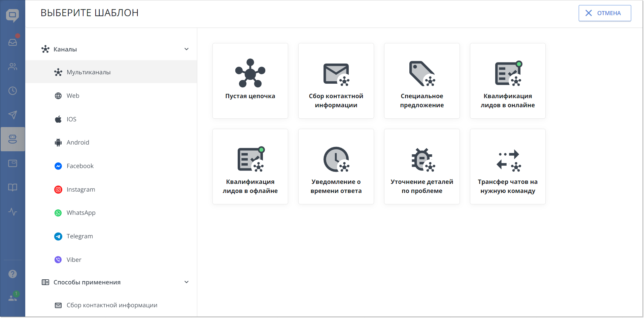Click the Web globe icon
Viewport: 644px width, 318px height.
(x=58, y=96)
